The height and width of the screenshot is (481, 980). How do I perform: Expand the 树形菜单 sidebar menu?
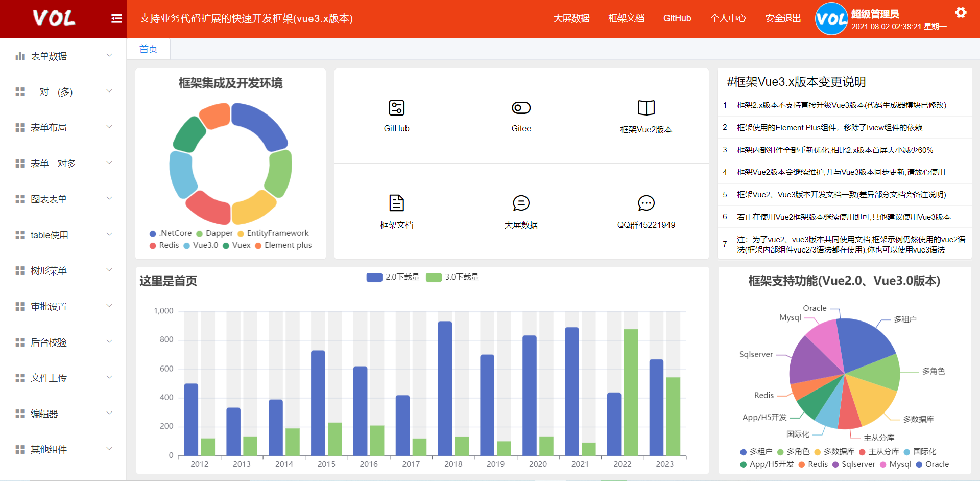(x=49, y=270)
